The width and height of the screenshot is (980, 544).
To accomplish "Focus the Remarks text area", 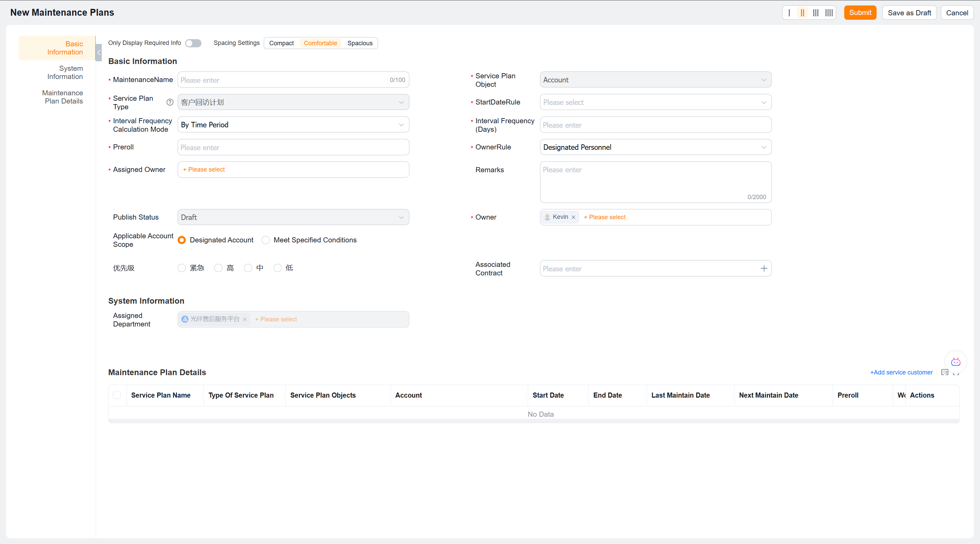I will pos(655,182).
